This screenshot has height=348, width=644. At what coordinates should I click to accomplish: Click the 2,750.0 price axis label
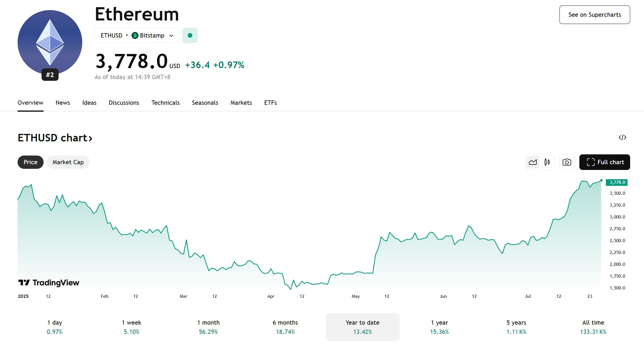[617, 229]
